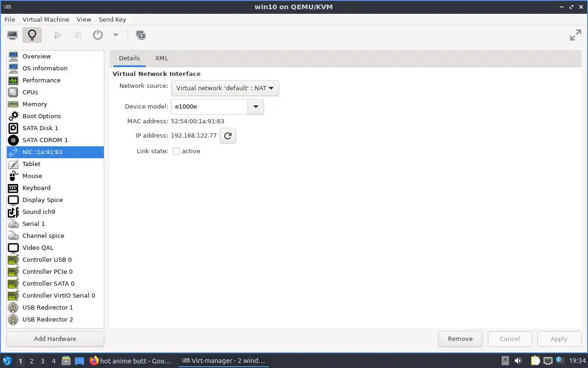Viewport: 588px width, 368px height.
Task: Show virtual hardware details lightbulb
Action: point(32,35)
